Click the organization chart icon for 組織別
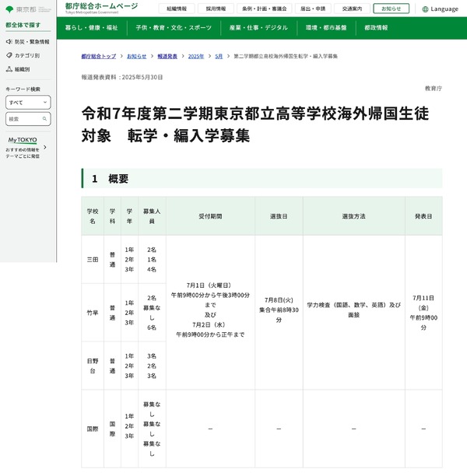The image size is (467, 476). (9, 69)
